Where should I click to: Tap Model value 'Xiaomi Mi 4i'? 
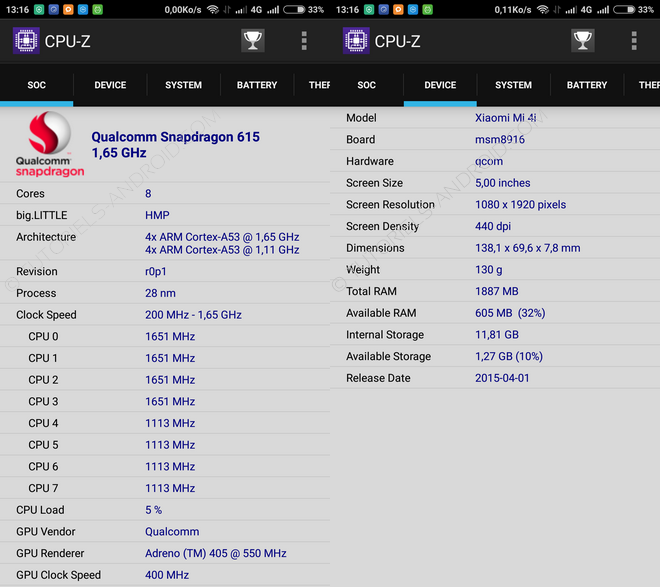pyautogui.click(x=506, y=118)
